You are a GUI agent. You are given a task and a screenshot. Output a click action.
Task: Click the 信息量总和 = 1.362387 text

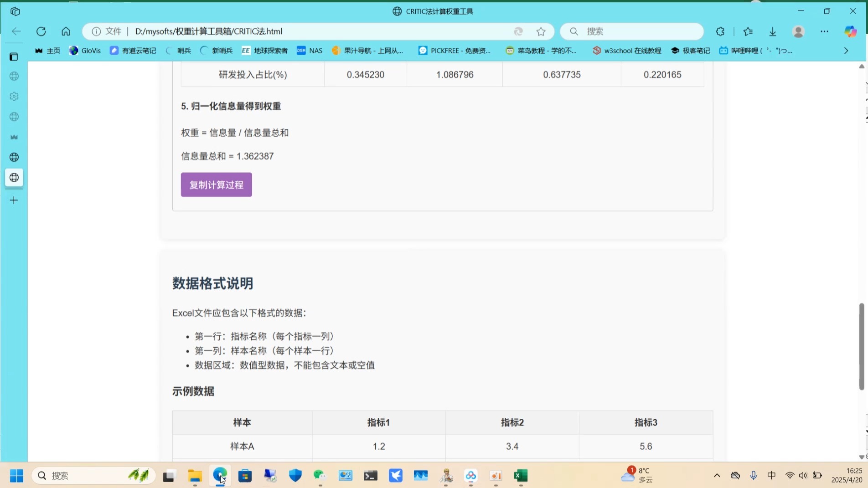(x=227, y=156)
